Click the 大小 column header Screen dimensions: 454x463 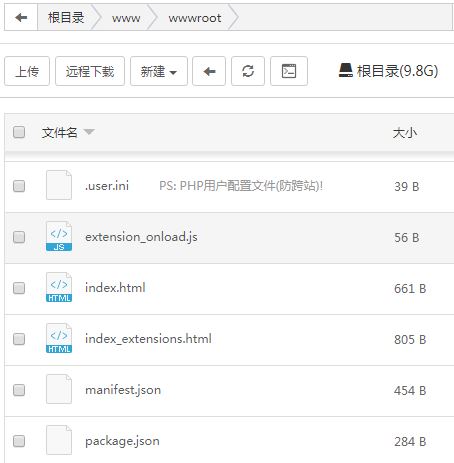click(405, 133)
